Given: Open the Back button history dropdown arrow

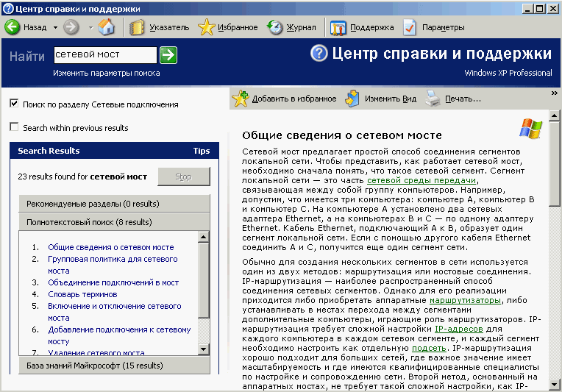Looking at the screenshot, I should pos(55,27).
